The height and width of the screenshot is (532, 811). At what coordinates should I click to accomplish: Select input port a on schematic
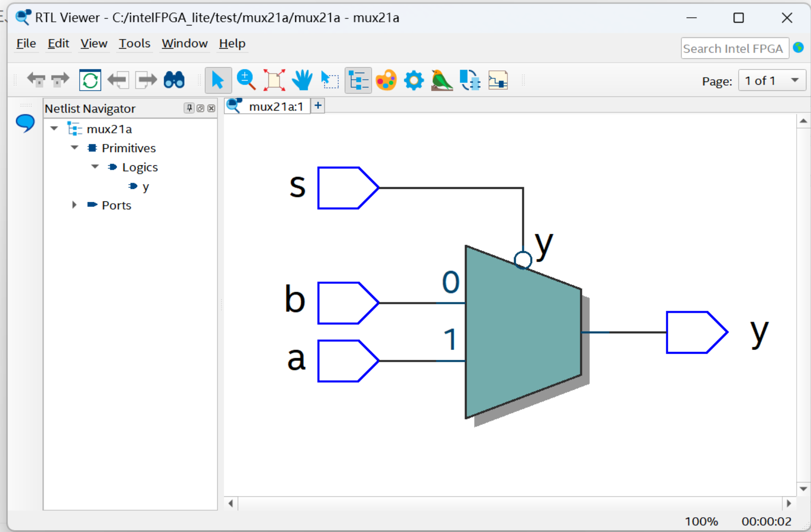tap(348, 361)
